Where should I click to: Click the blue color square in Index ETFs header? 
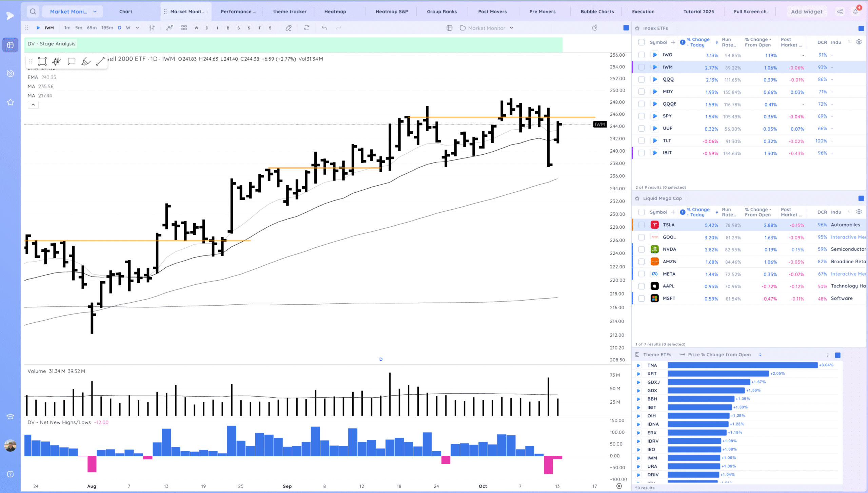(x=861, y=29)
